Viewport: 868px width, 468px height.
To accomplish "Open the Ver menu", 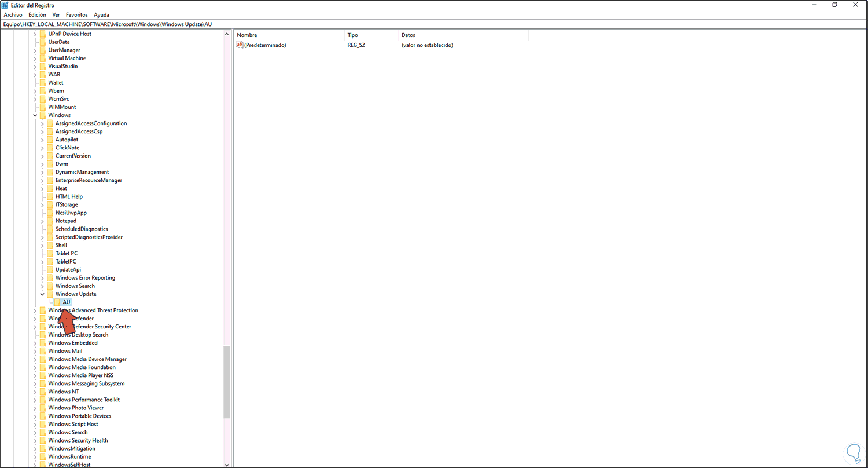I will (x=56, y=14).
